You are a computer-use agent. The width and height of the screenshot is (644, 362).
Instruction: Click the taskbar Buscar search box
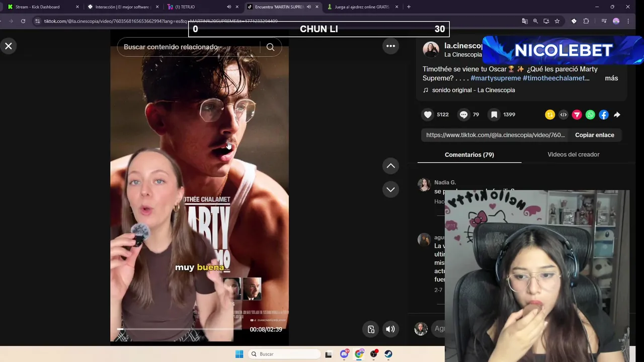click(x=285, y=354)
